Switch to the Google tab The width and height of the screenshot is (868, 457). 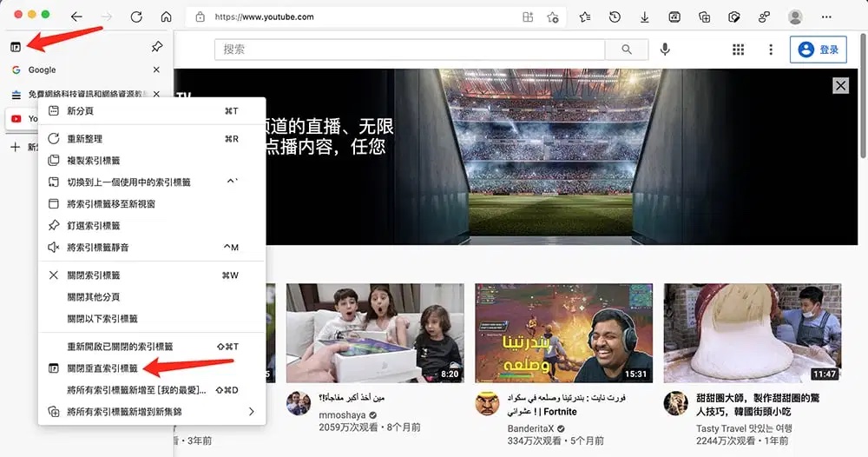(77, 70)
